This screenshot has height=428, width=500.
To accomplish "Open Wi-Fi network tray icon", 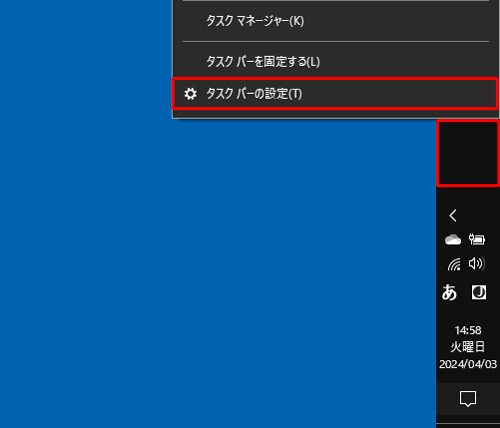I will tap(454, 264).
